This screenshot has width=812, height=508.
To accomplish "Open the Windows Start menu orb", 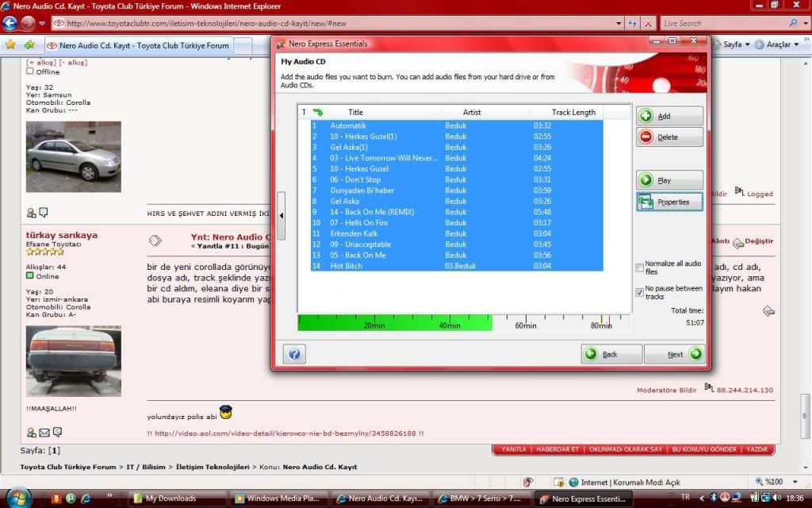I will [x=17, y=498].
